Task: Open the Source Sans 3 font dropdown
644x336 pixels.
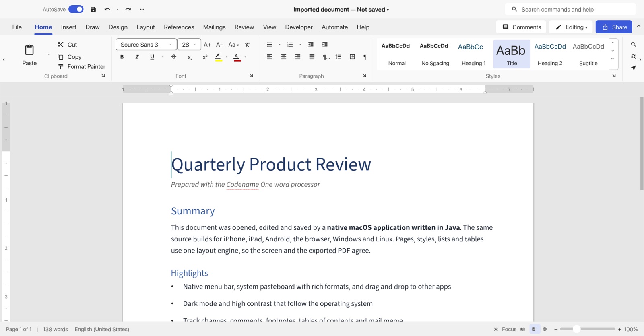Action: [x=147, y=45]
